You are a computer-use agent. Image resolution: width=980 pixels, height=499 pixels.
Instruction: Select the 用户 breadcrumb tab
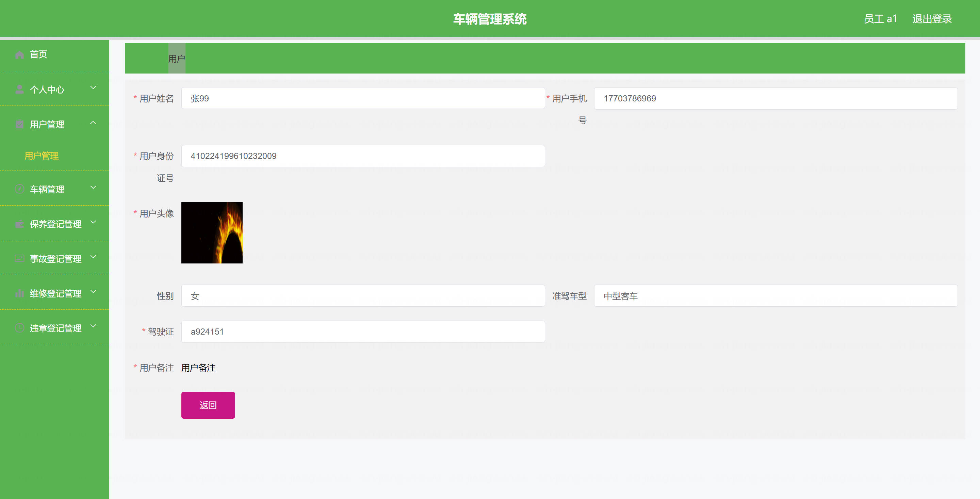(x=177, y=59)
